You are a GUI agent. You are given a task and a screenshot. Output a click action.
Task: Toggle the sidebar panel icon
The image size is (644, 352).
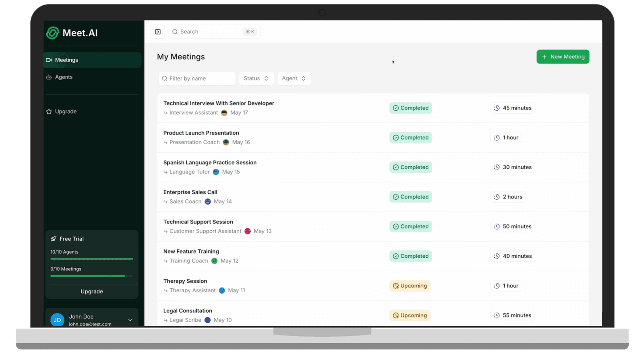pos(158,31)
